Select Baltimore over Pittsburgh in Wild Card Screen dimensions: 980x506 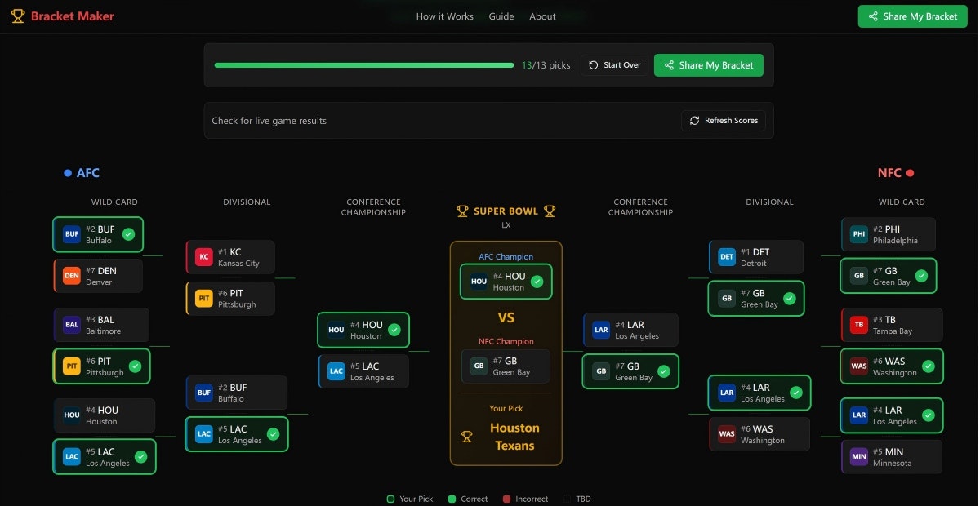click(101, 325)
